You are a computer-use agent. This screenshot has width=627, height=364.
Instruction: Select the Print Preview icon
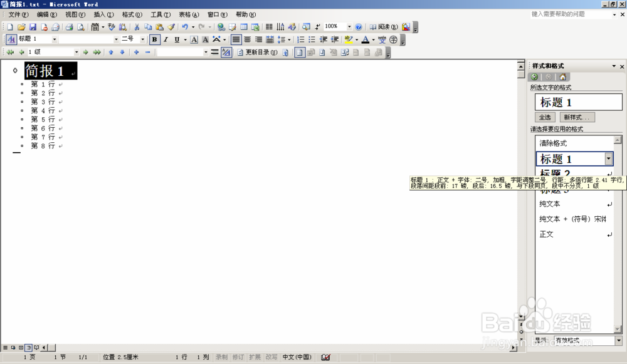pos(80,26)
